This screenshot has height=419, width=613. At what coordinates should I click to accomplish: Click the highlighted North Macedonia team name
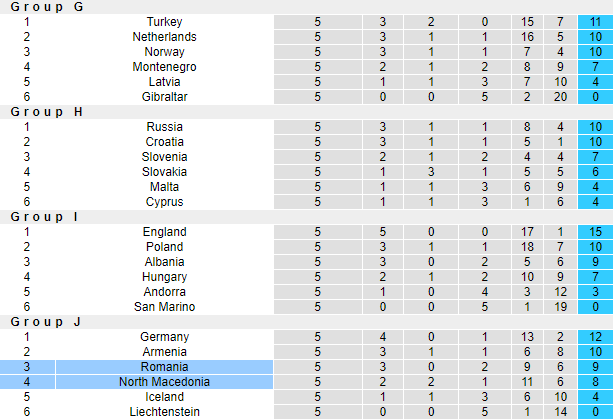coord(164,382)
